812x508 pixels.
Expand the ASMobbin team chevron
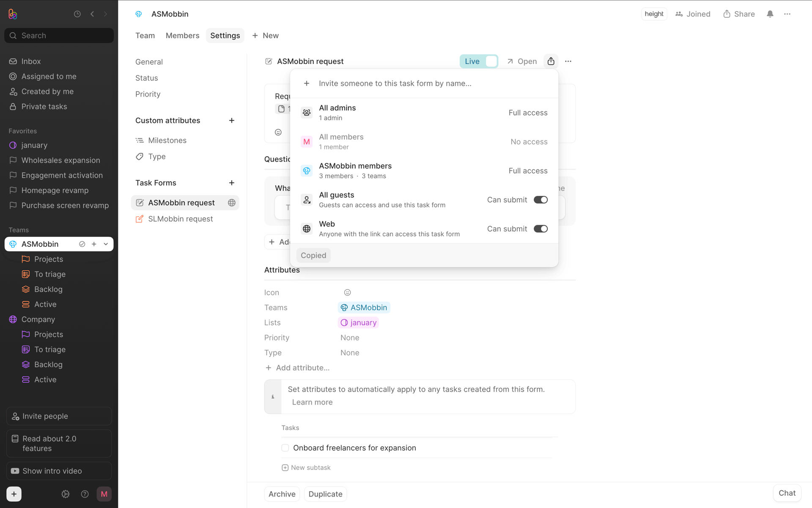(x=106, y=244)
